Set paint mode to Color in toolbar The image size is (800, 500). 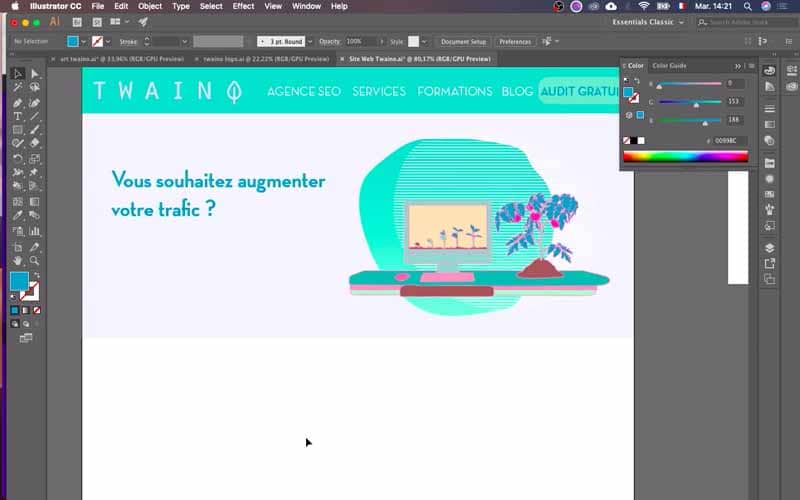(x=14, y=310)
